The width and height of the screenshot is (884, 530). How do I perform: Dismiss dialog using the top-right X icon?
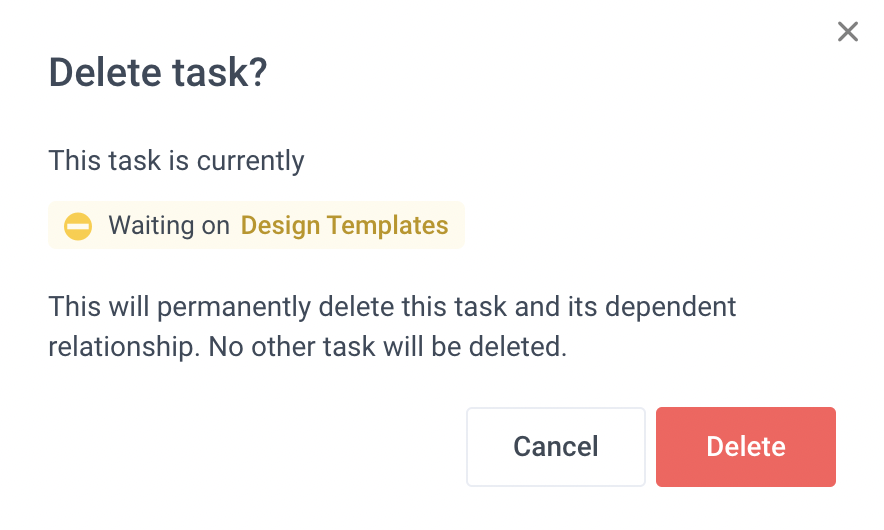(x=847, y=32)
